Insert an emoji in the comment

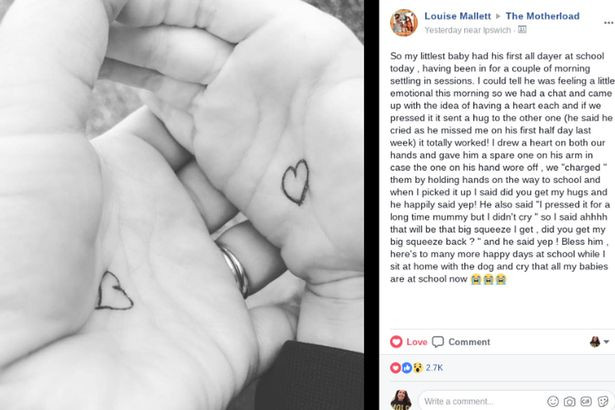tap(551, 401)
